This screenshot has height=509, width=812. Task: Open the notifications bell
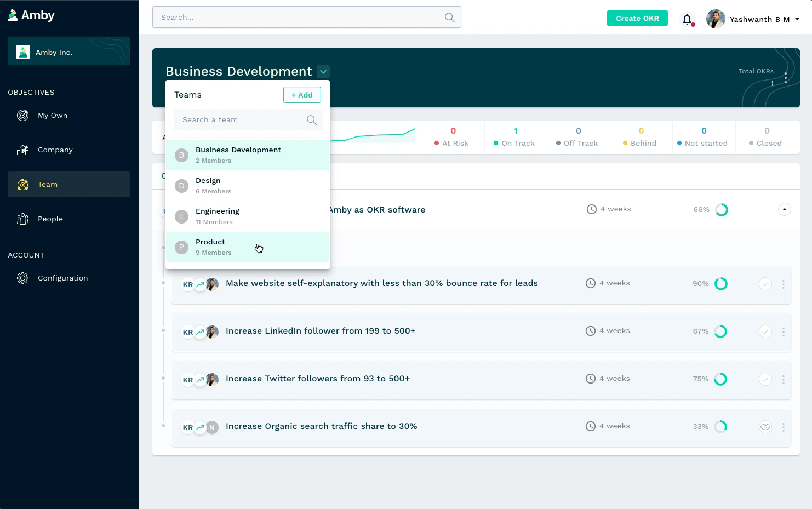click(687, 19)
